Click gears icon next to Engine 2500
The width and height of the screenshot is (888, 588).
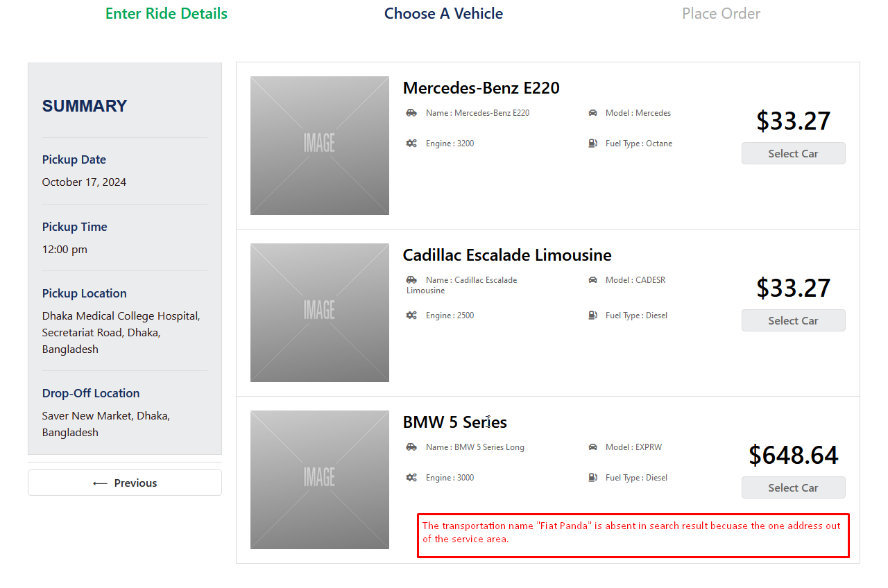(411, 315)
